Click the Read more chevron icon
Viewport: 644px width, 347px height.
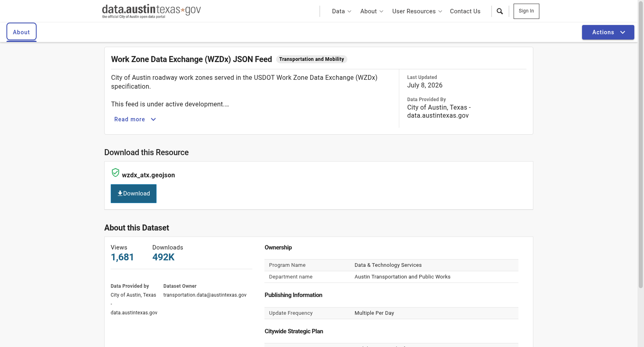153,119
